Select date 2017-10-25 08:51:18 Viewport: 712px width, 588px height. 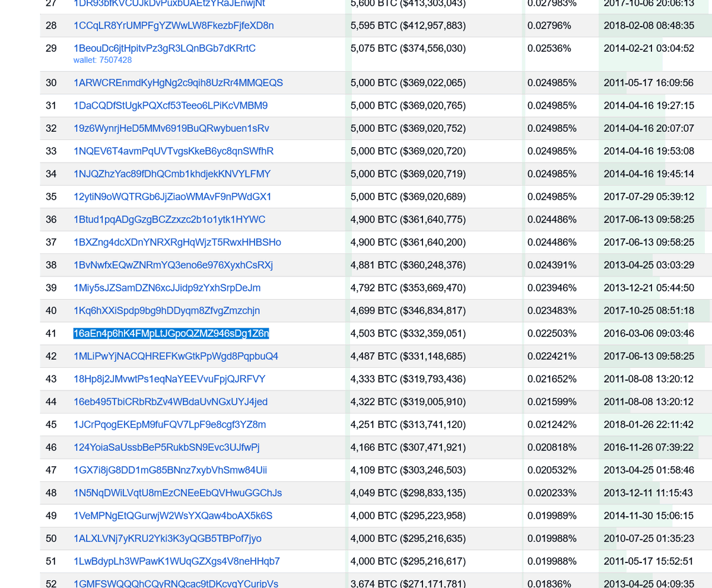tap(649, 310)
